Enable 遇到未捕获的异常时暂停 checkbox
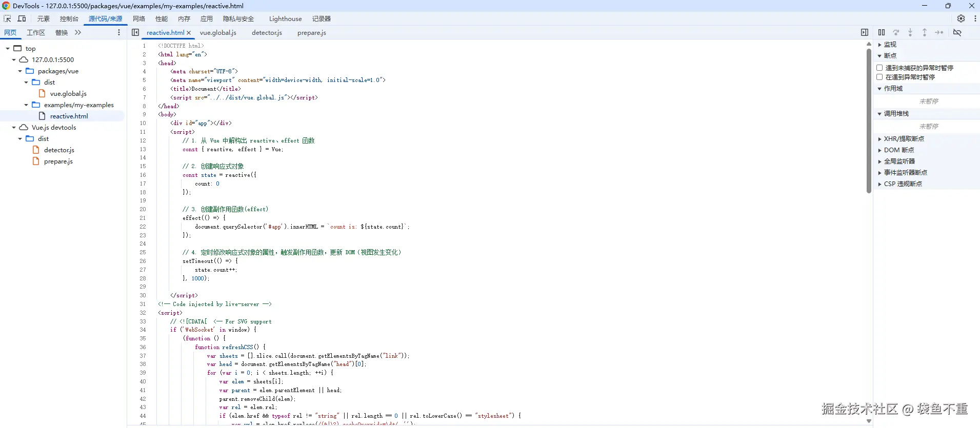The width and height of the screenshot is (980, 428). [x=879, y=68]
